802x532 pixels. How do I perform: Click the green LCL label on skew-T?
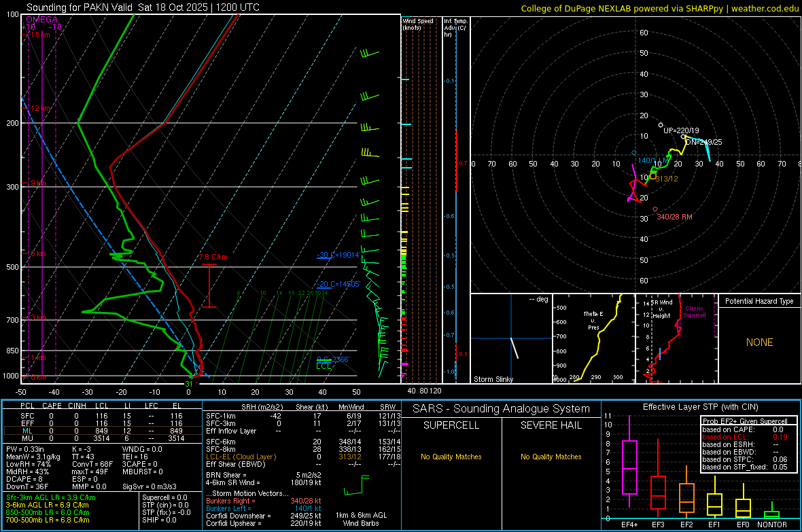[324, 366]
